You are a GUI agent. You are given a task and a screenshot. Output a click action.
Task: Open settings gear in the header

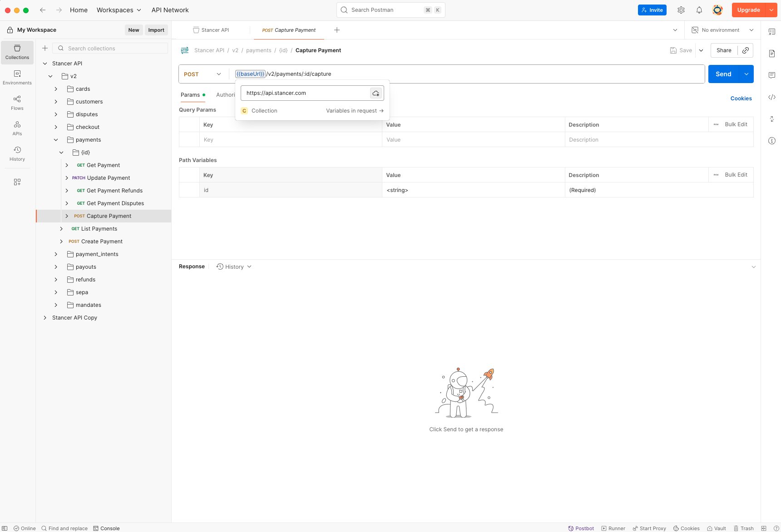681,10
